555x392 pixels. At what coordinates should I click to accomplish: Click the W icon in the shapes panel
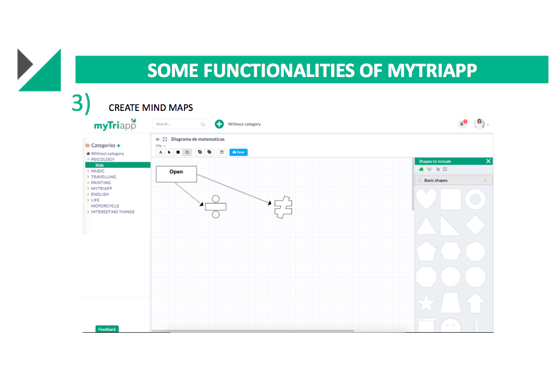429,170
